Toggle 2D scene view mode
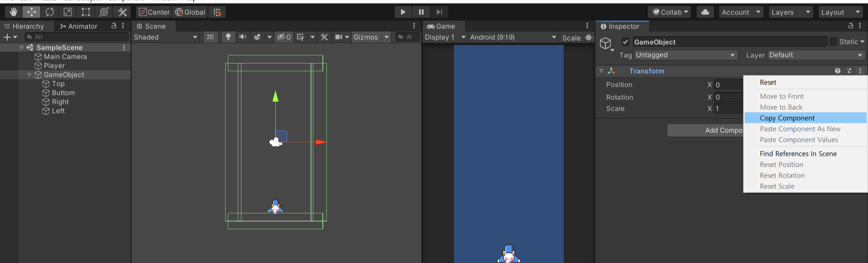Viewport: 868px width, 263px height. (x=210, y=37)
